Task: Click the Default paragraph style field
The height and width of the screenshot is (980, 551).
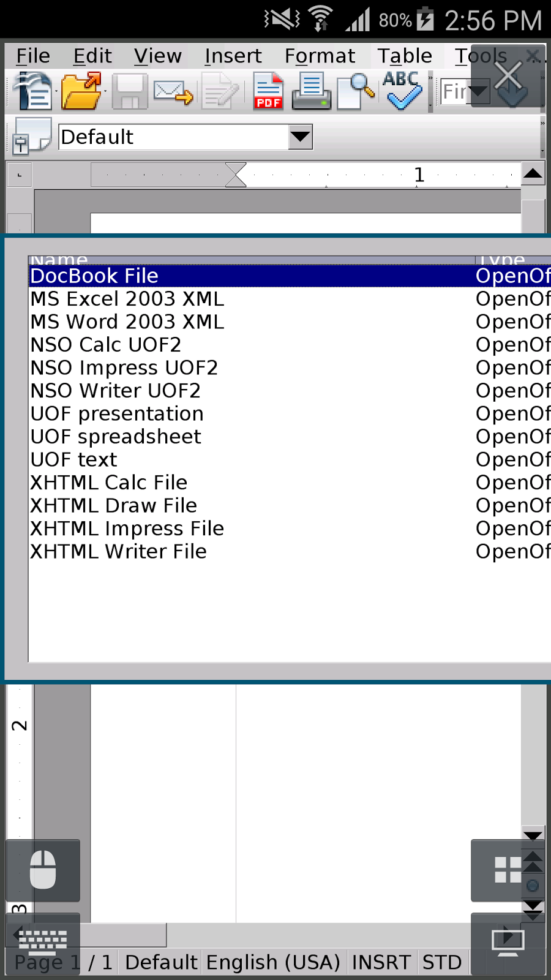Action: [174, 137]
